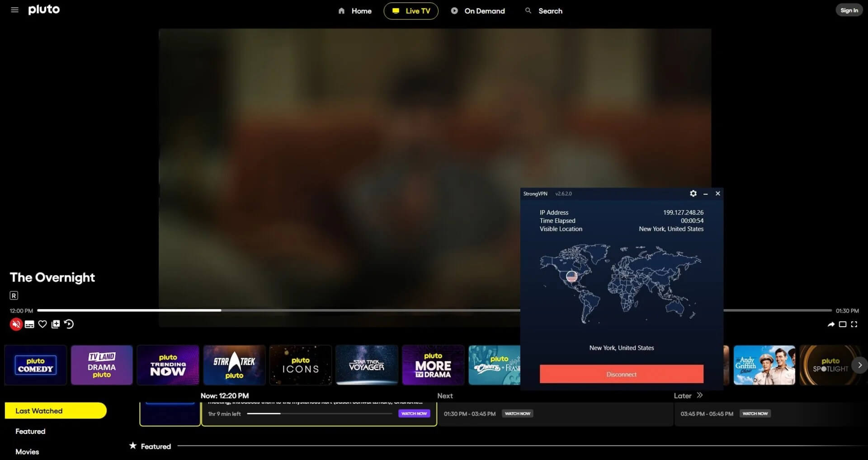Screen dimensions: 868x460
Task: Click the Featured star section header
Action: (x=150, y=446)
